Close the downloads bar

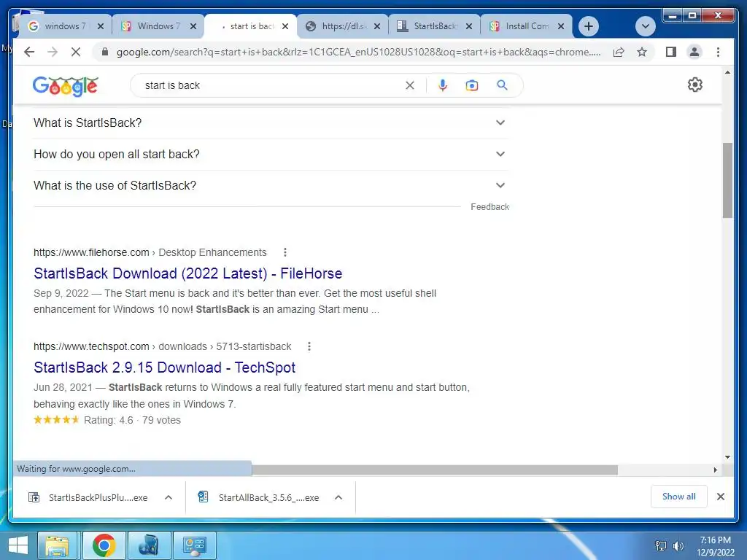click(720, 497)
